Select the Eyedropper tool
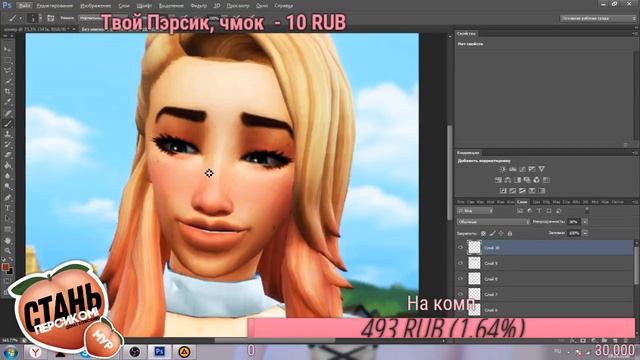 tap(8, 102)
